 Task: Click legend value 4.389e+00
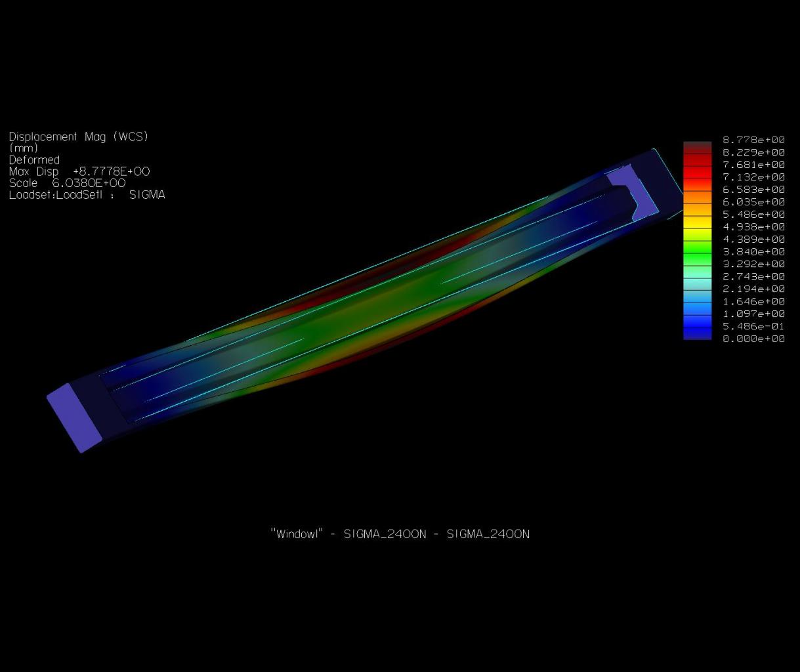click(x=753, y=240)
